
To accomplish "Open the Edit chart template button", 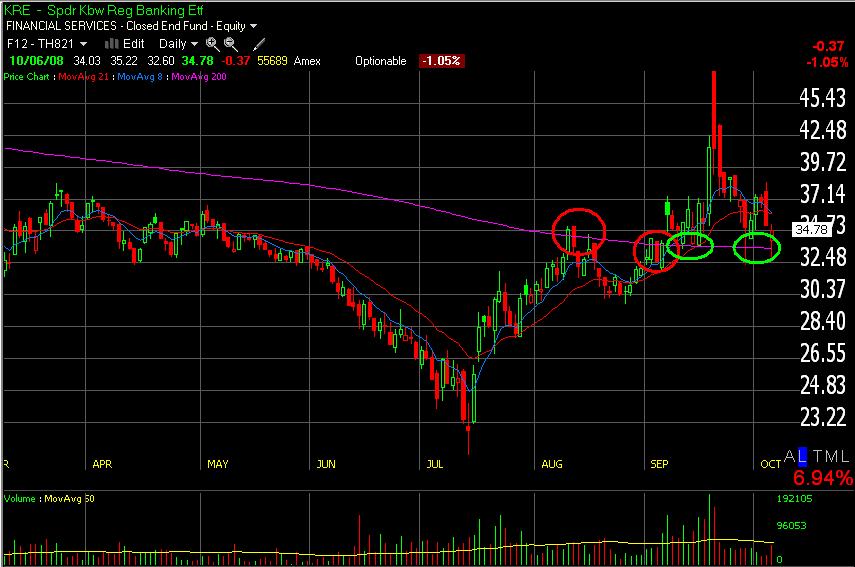I will 134,44.
